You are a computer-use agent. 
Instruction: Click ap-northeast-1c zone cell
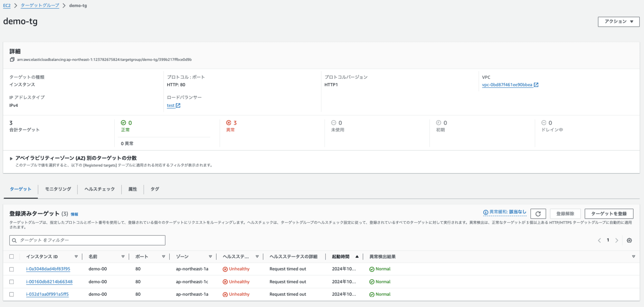192,282
